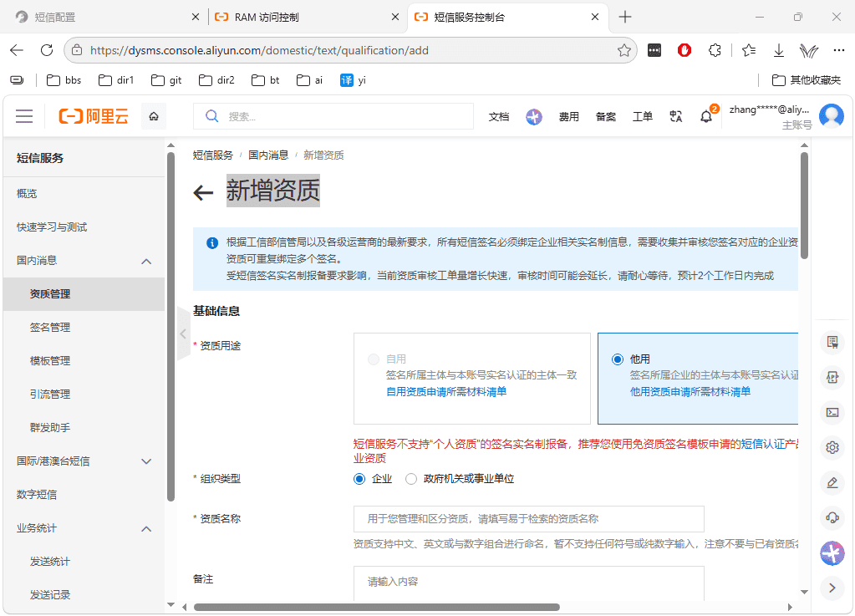
Task: Select the 企业 organization type
Action: click(359, 479)
